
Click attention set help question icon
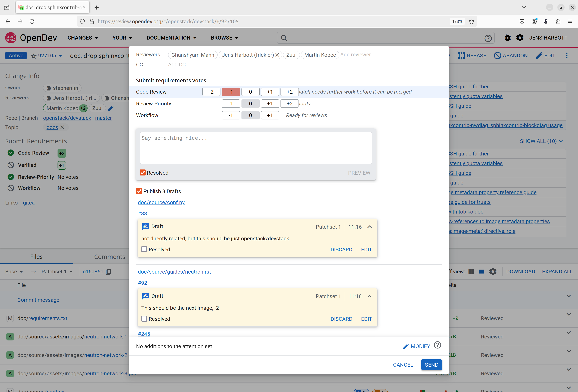point(437,345)
